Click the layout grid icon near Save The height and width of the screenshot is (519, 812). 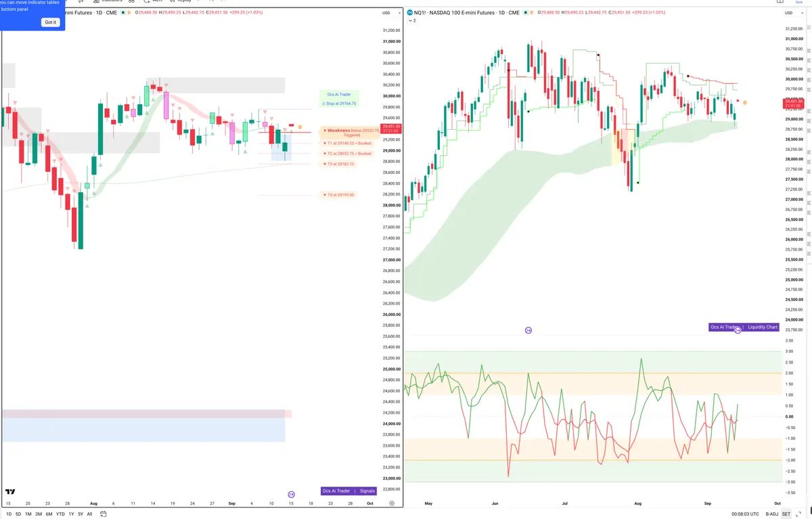(781, 2)
